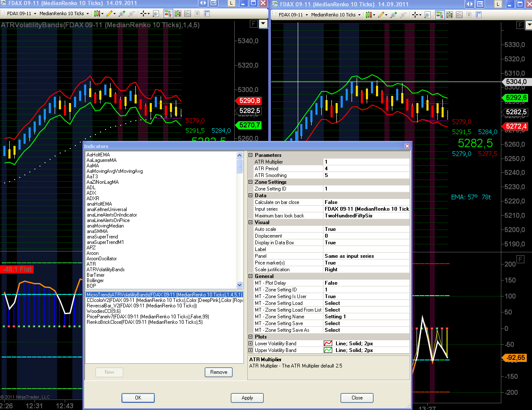The width and height of the screenshot is (532, 410).
Task: Collapse the General section
Action: [x=250, y=276]
